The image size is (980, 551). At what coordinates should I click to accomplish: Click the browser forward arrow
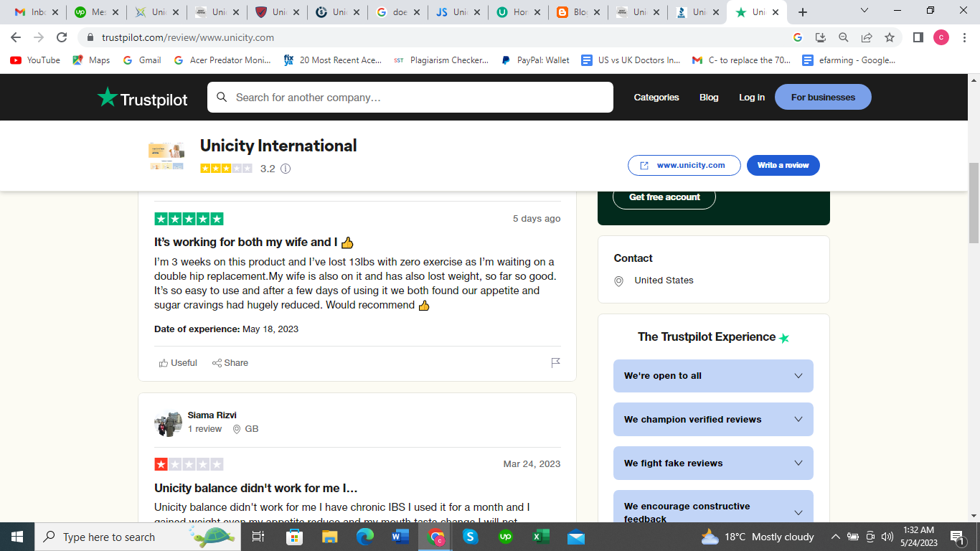point(39,37)
